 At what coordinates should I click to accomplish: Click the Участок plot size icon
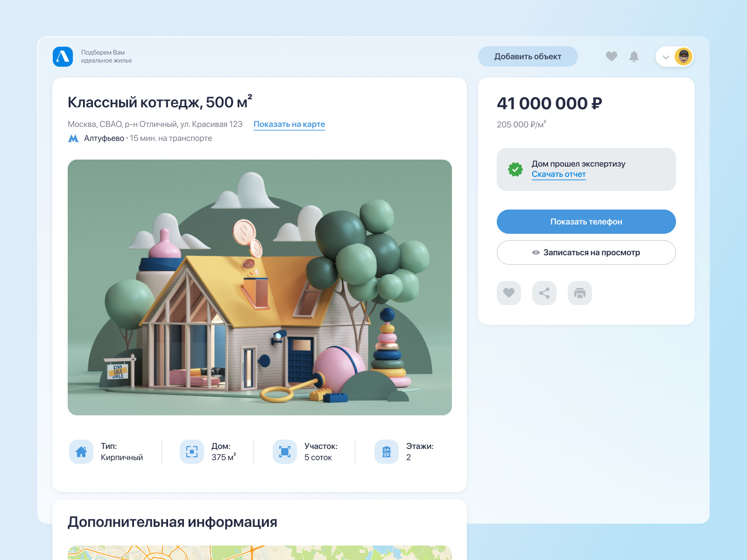(285, 452)
